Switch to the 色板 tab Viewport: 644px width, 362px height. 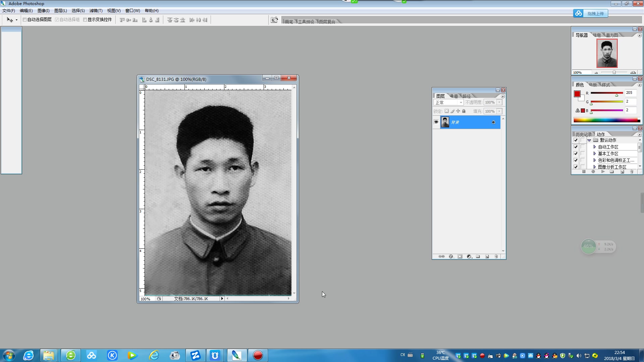click(593, 85)
